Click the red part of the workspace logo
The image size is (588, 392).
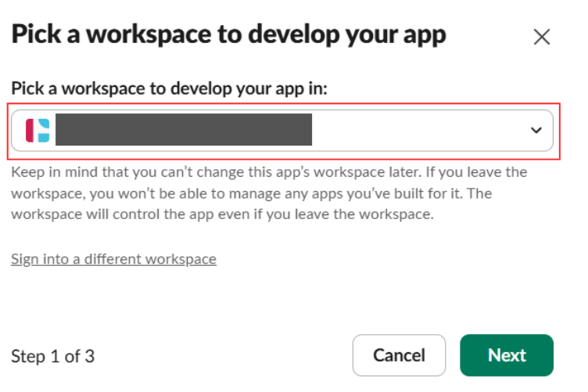pyautogui.click(x=30, y=130)
